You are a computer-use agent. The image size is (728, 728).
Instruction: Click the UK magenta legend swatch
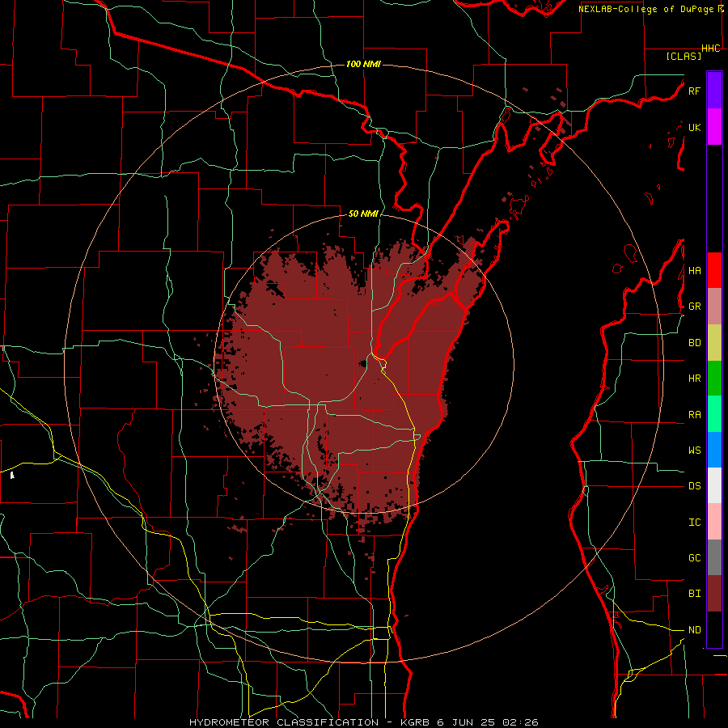click(x=714, y=127)
